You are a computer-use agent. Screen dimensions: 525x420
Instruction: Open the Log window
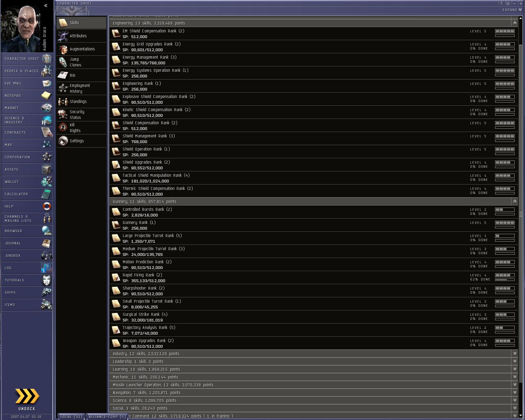tap(27, 268)
